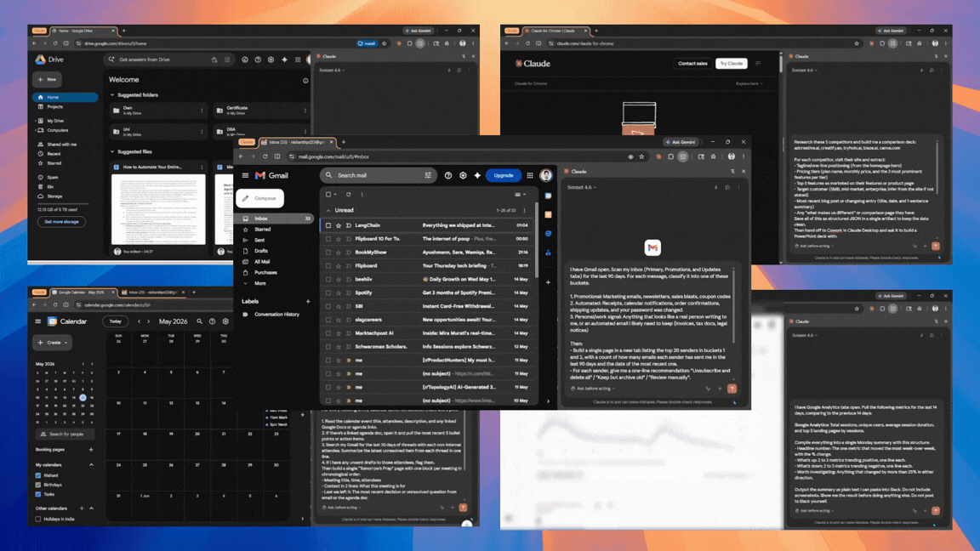The image size is (980, 551).
Task: Collapse Suggested folders section in Drive
Action: [x=112, y=95]
